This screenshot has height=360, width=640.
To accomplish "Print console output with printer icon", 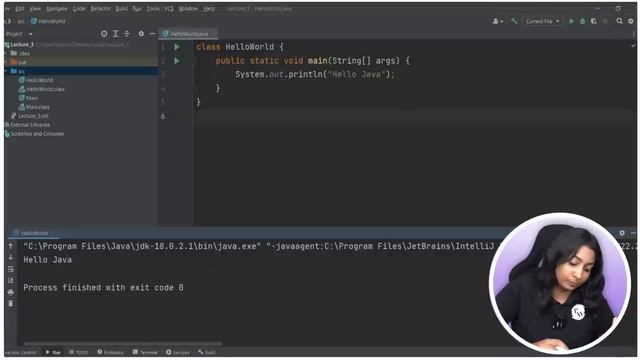I will [11, 292].
